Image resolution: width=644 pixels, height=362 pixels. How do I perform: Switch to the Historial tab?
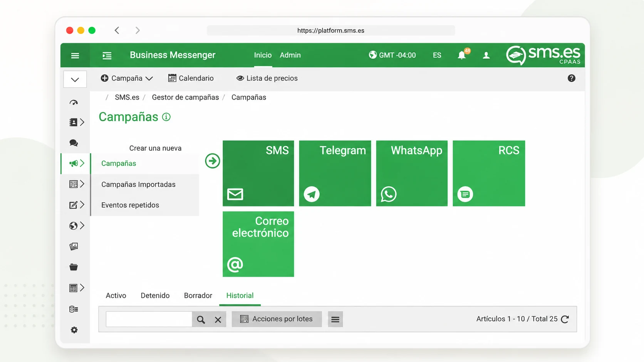240,295
